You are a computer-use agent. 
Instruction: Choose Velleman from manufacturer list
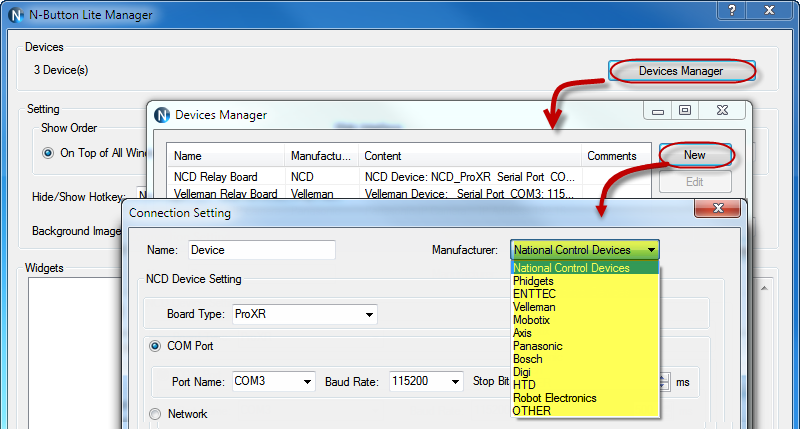click(585, 307)
